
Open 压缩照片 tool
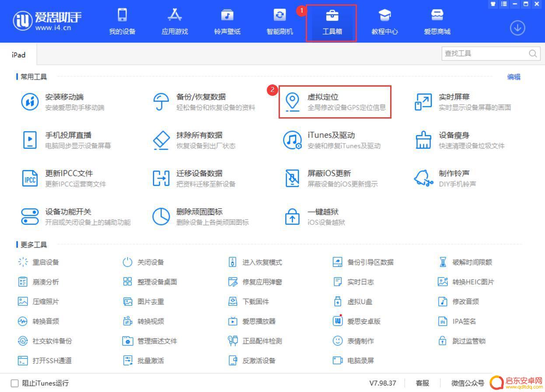point(38,301)
